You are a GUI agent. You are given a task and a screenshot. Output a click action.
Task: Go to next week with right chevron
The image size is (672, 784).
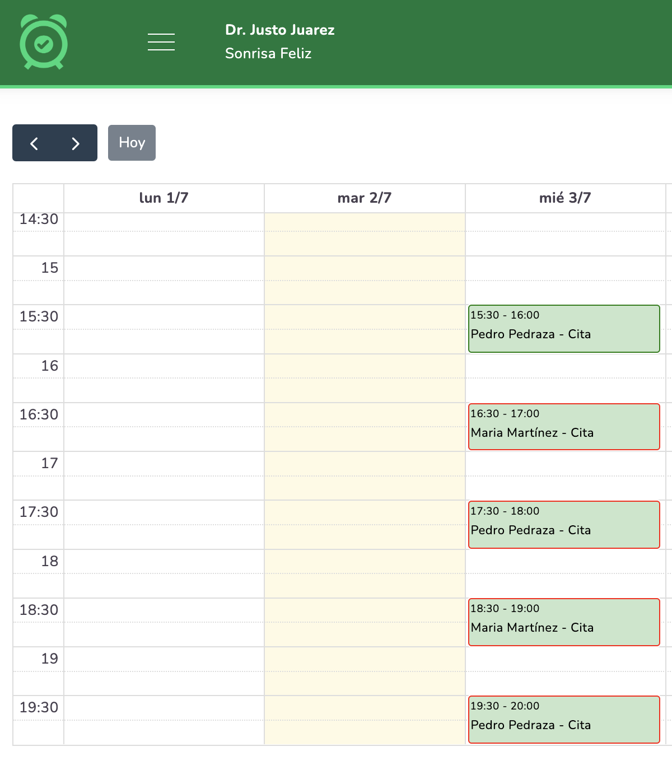(76, 143)
